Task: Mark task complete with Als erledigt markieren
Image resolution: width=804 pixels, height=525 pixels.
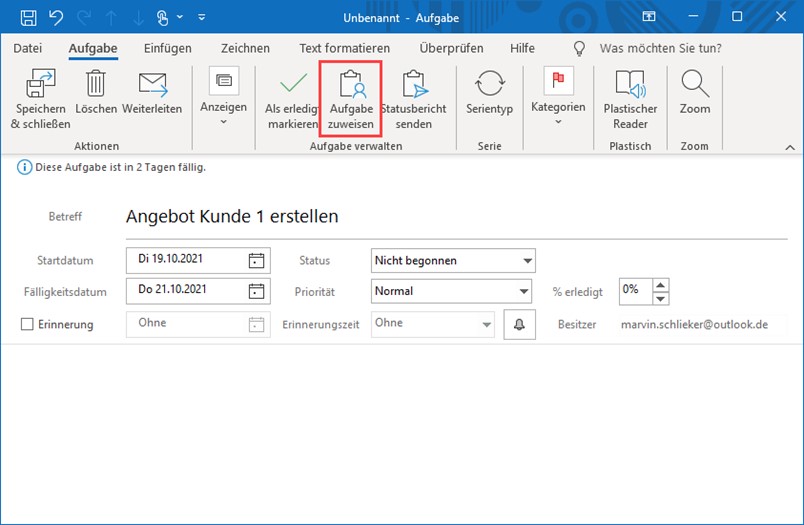Action: [292, 100]
